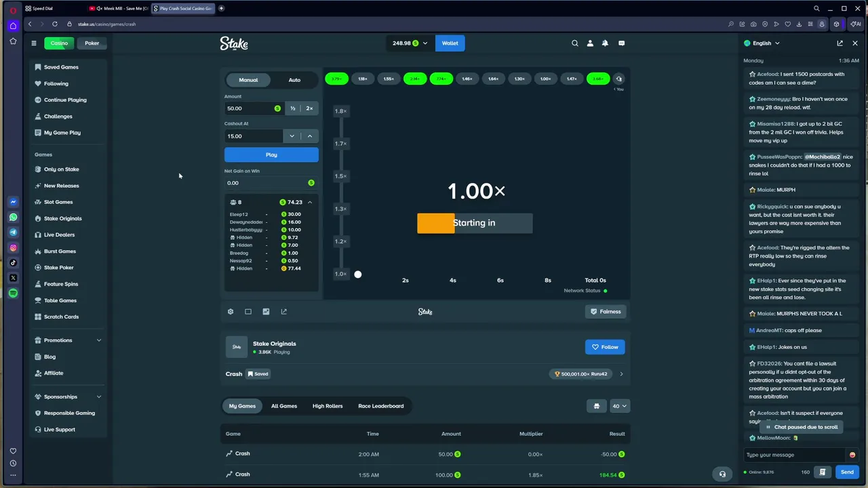Switch to High Rollers tab
Image resolution: width=868 pixels, height=488 pixels.
coord(328,406)
